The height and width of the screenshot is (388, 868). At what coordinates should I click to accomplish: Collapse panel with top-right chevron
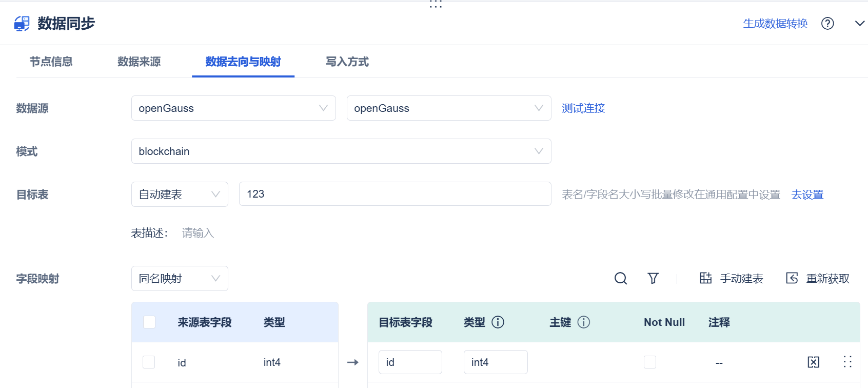860,24
